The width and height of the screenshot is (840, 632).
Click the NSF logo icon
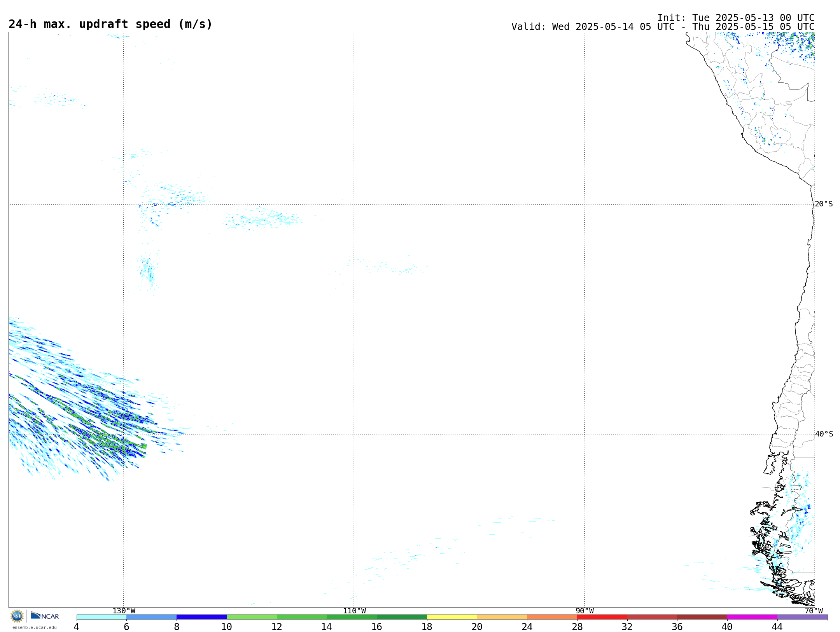17,616
